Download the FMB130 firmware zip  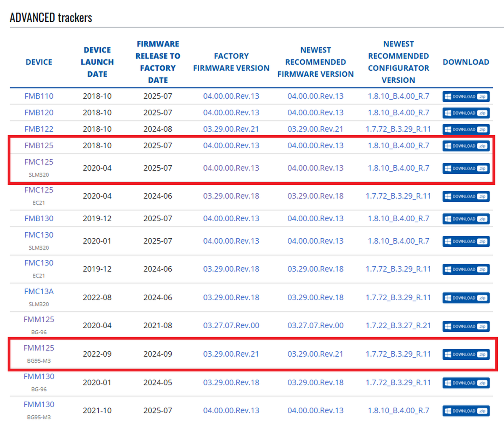point(466,219)
